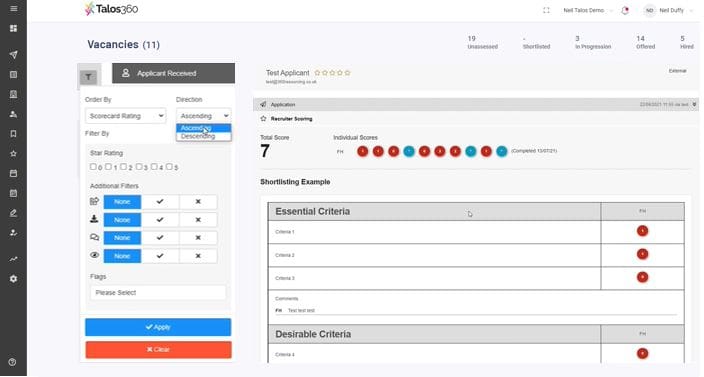Open the settings gear in the sidebar

coord(13,279)
